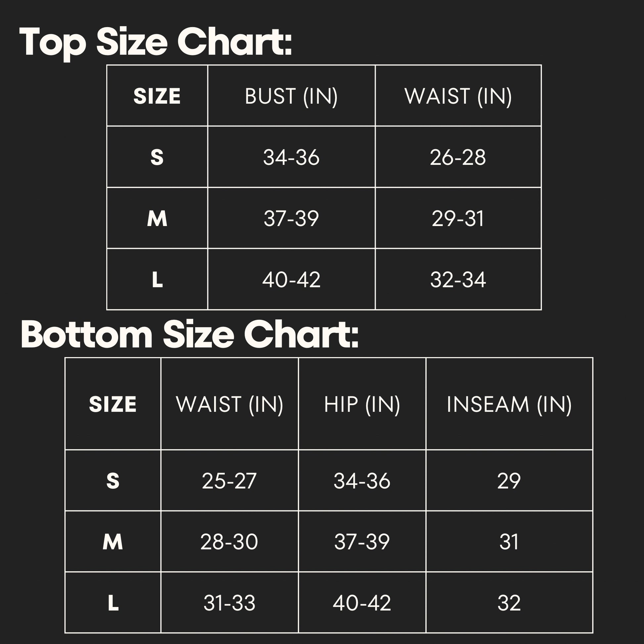
Task: Click the Top Size Chart heading
Action: [155, 43]
